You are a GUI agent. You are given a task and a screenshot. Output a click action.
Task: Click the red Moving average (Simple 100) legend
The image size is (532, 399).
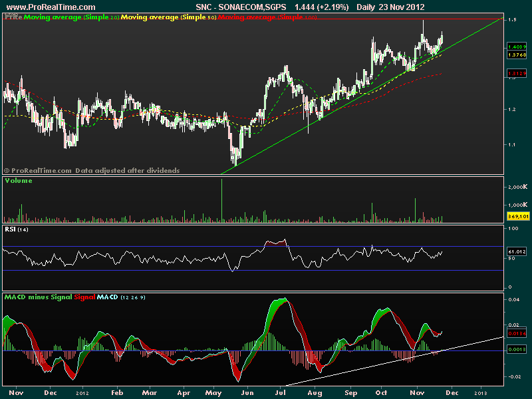(267, 17)
